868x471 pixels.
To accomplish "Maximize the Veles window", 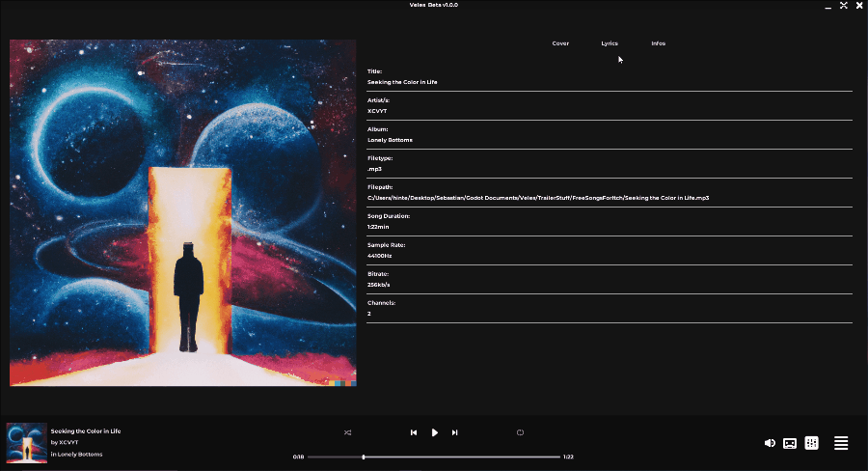I will tap(844, 5).
